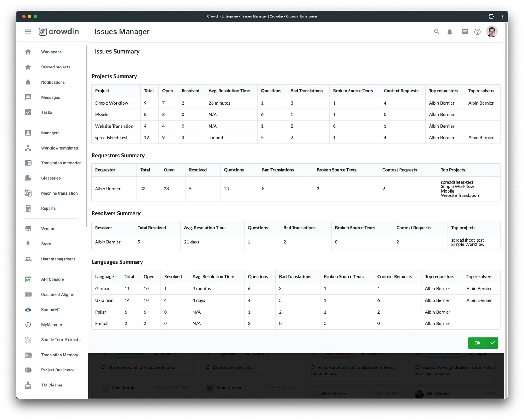Viewport: 524px width, 420px height.
Task: Navigate to Reports section
Action: coord(48,208)
